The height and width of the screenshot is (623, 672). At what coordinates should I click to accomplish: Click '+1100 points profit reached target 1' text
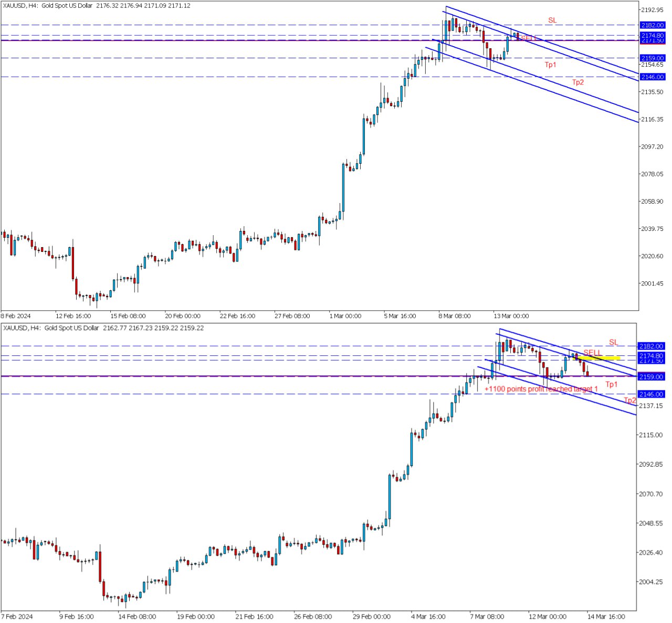[541, 389]
